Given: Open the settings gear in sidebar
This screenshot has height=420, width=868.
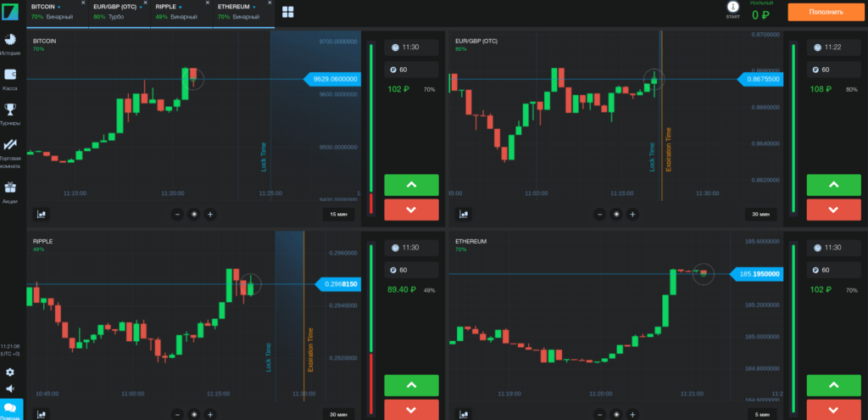Looking at the screenshot, I should [x=10, y=372].
